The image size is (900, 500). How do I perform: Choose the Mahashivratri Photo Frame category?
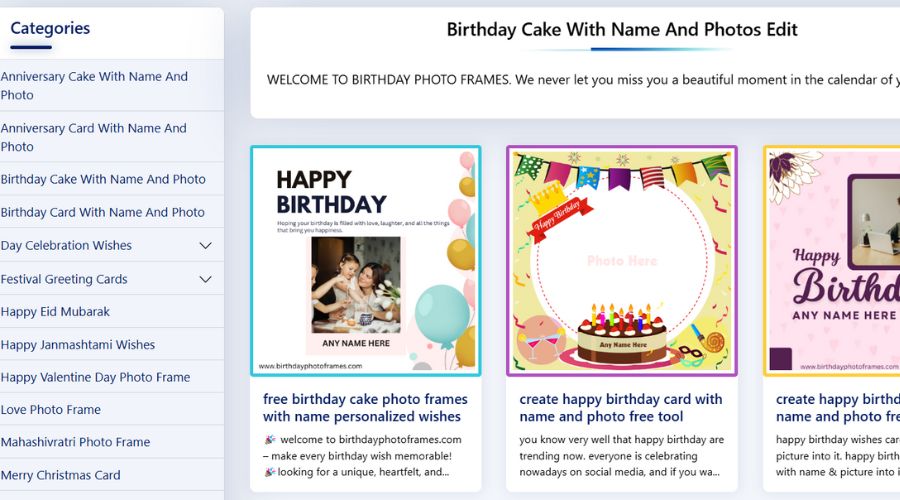pos(75,442)
